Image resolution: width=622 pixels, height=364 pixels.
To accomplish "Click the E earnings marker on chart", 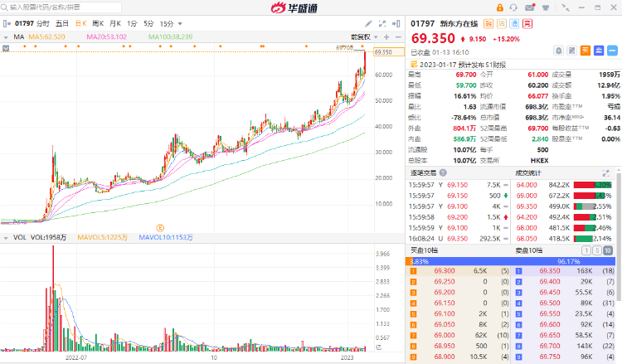I will [x=160, y=228].
